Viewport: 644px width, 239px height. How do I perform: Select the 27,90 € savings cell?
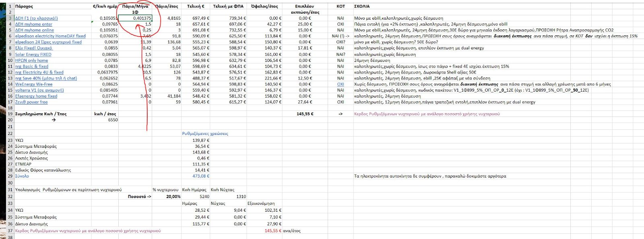[x=264, y=224]
